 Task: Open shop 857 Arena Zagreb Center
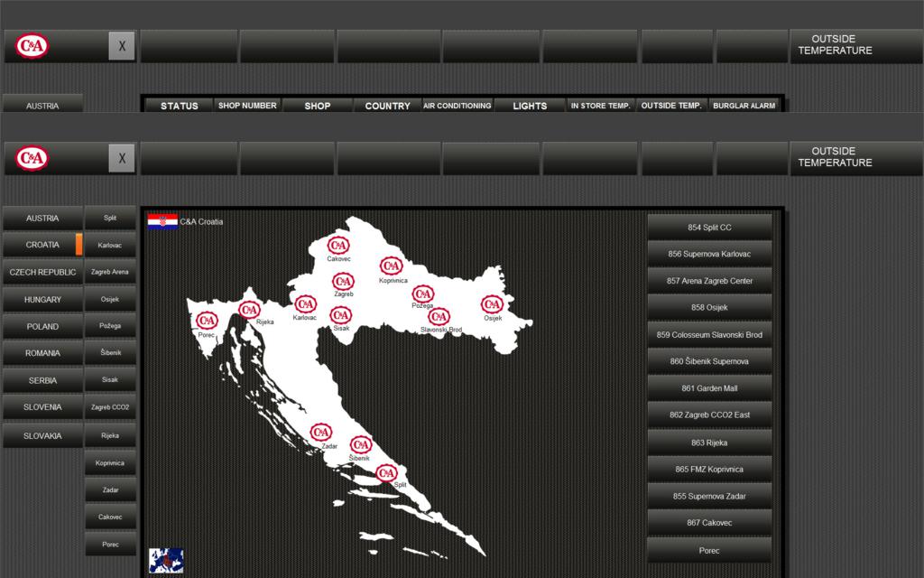pos(709,281)
